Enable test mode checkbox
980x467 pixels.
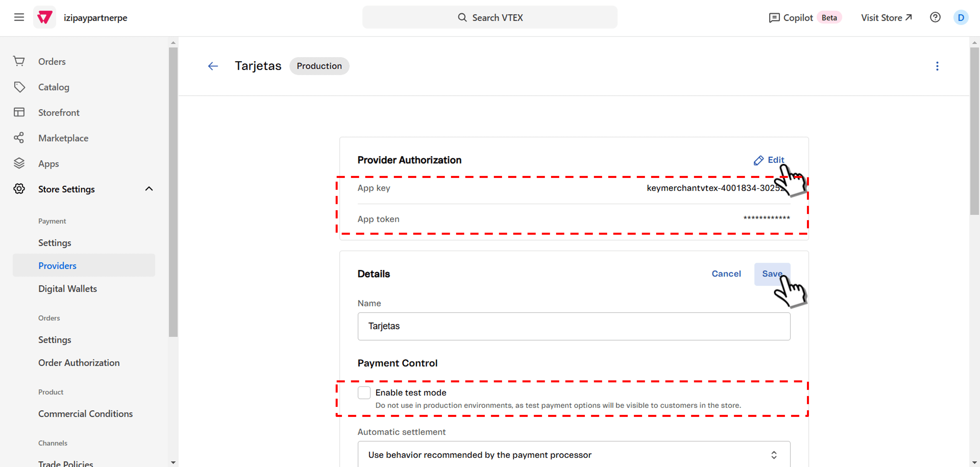point(364,392)
